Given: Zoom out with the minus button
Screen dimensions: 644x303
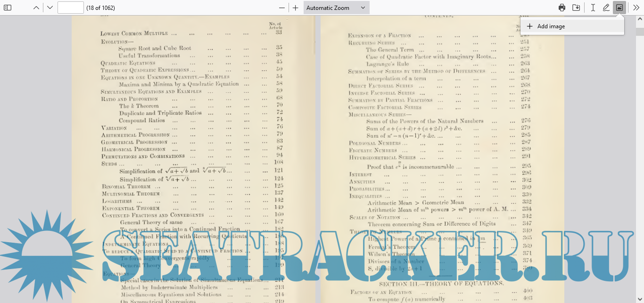Looking at the screenshot, I should pos(282,8).
